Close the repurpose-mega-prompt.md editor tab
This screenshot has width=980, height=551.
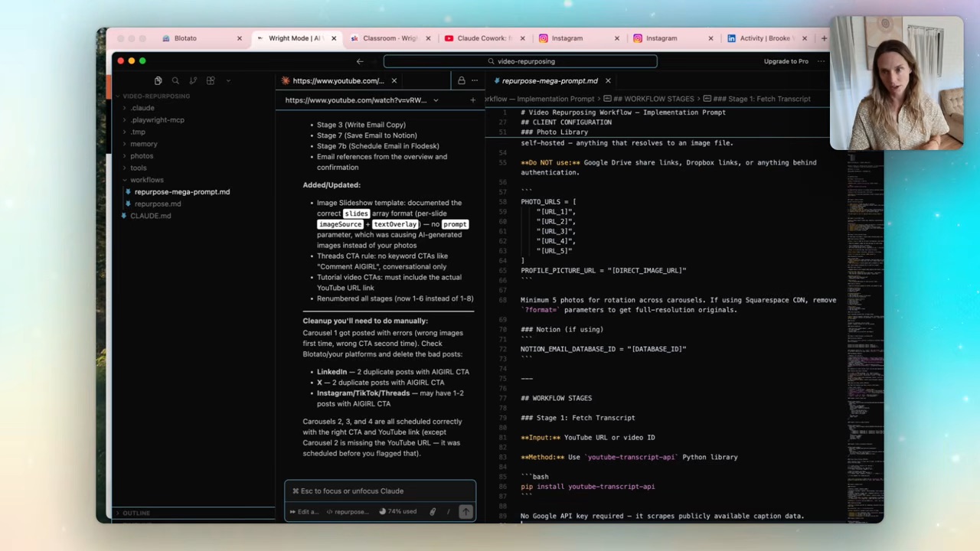tap(608, 80)
